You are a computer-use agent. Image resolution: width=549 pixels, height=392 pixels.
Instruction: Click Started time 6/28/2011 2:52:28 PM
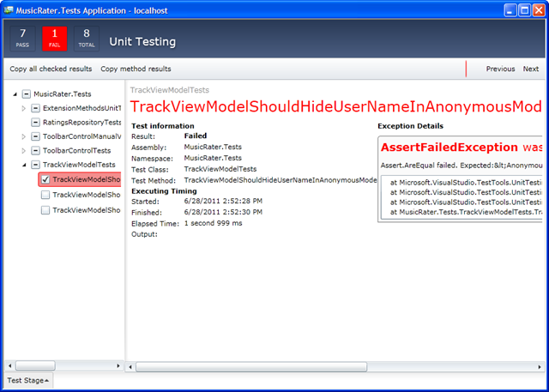[223, 202]
